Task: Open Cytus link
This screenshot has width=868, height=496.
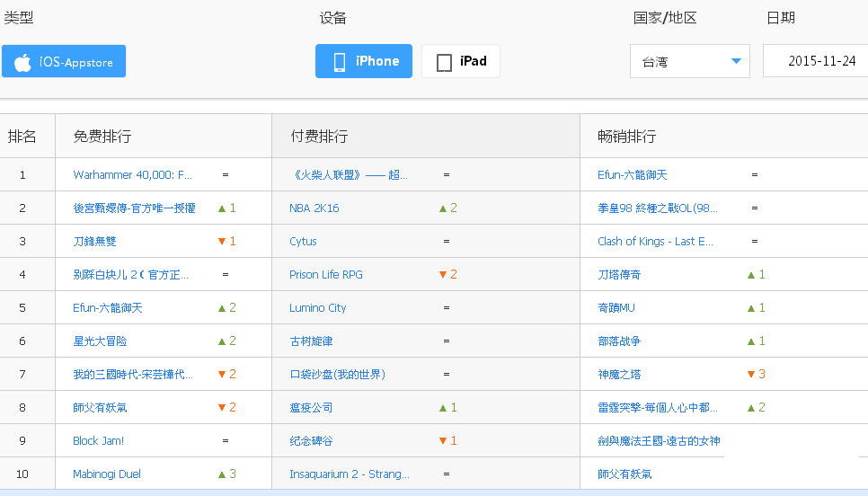Action: pyautogui.click(x=303, y=242)
